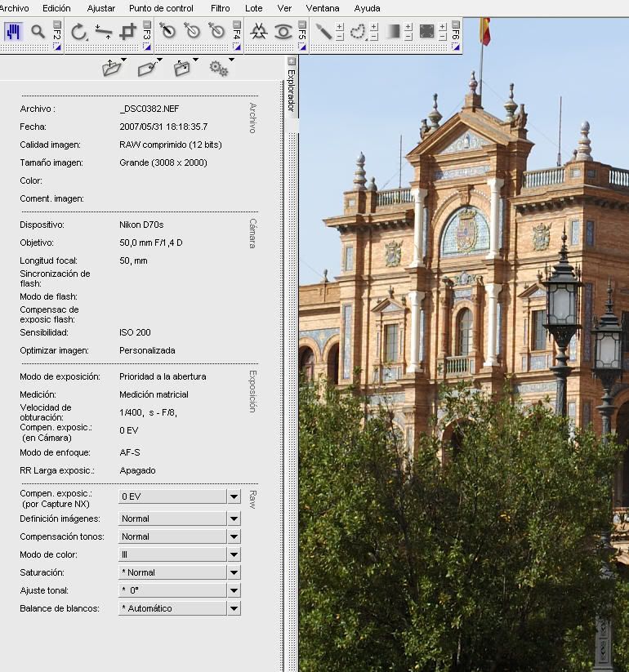Set Selection Brush to minus mode
The image size is (629, 672).
tap(340, 37)
